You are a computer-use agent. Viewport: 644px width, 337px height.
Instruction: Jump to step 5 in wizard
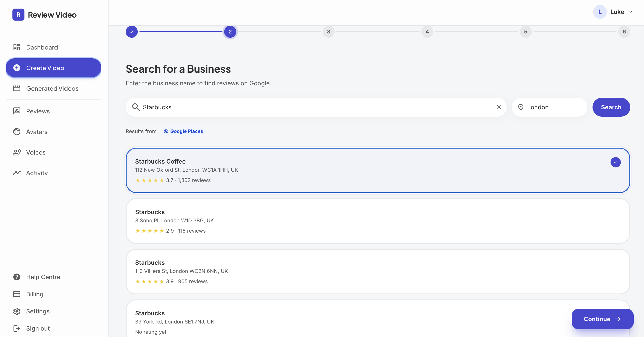coord(526,32)
